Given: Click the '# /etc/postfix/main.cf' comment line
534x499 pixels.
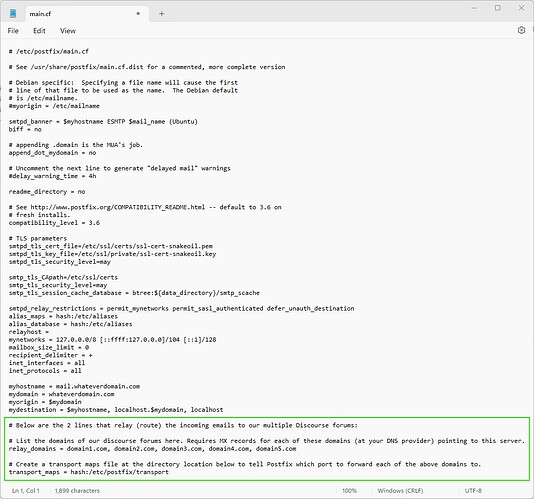Looking at the screenshot, I should [x=49, y=51].
